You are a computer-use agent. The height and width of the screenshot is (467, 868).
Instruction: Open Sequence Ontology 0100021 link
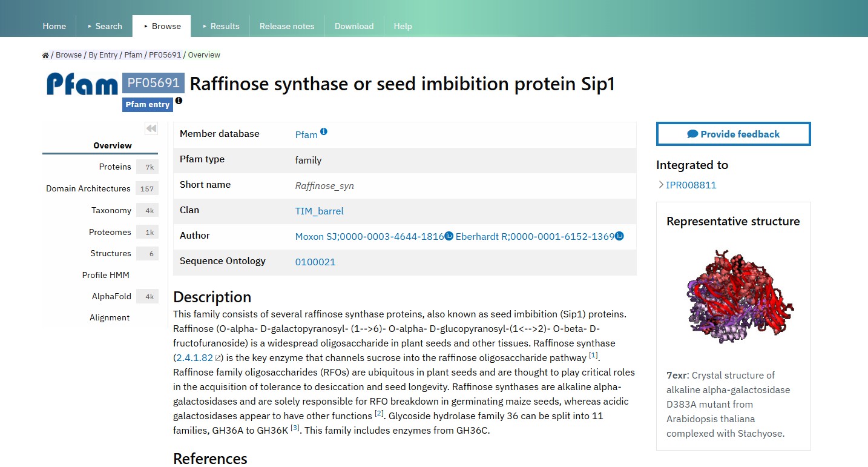[315, 262]
